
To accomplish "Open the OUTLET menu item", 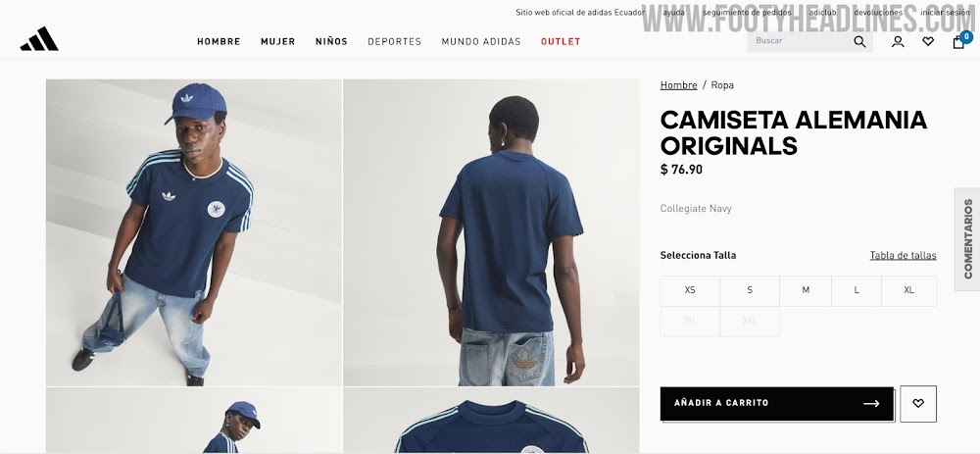I will (x=561, y=42).
